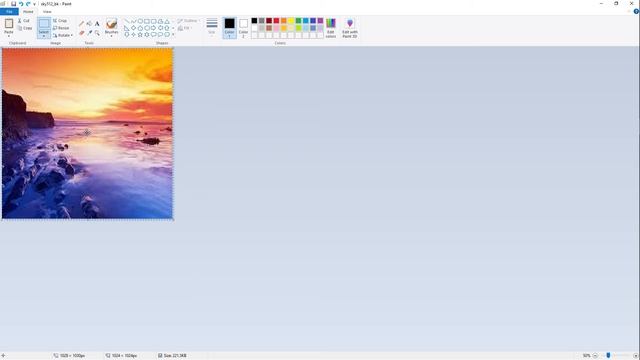Open the Paint Help icon

pos(636,12)
